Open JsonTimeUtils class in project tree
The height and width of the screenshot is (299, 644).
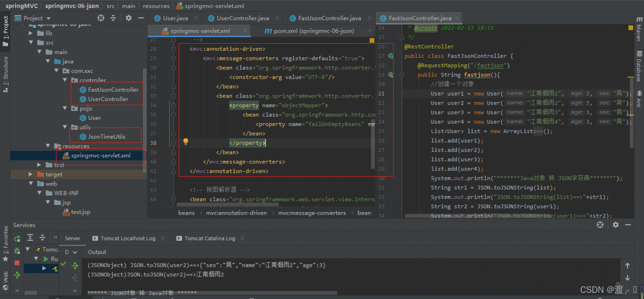(106, 137)
